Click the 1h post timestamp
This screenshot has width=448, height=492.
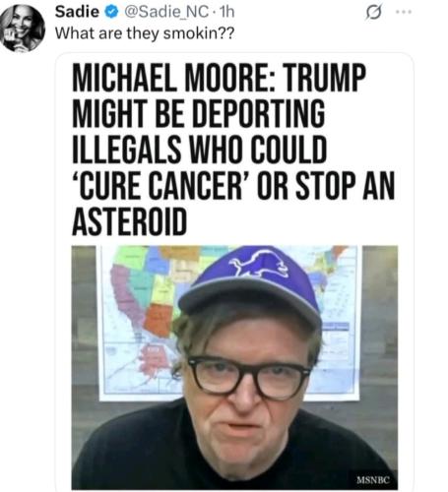(226, 12)
